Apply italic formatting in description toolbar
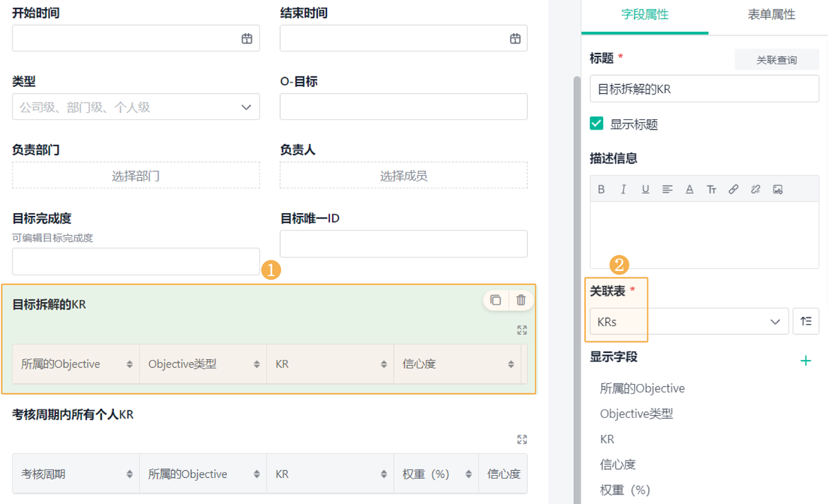 [623, 190]
